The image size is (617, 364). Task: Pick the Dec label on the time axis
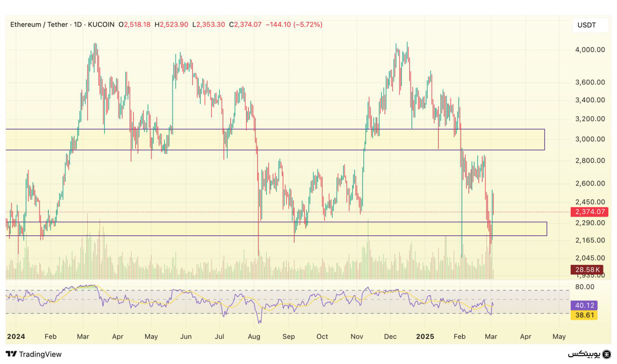point(391,337)
